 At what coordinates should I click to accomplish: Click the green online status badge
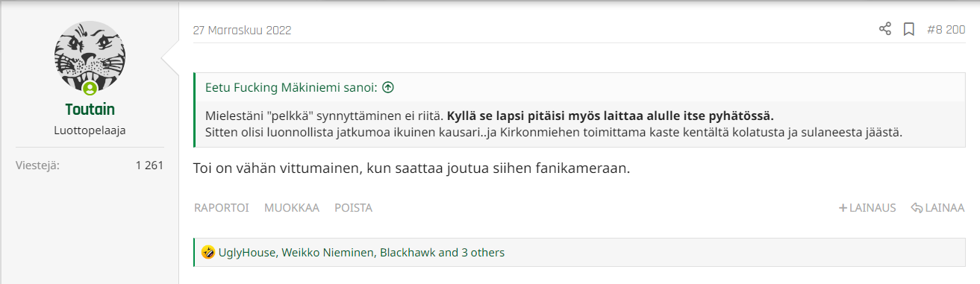[90, 89]
